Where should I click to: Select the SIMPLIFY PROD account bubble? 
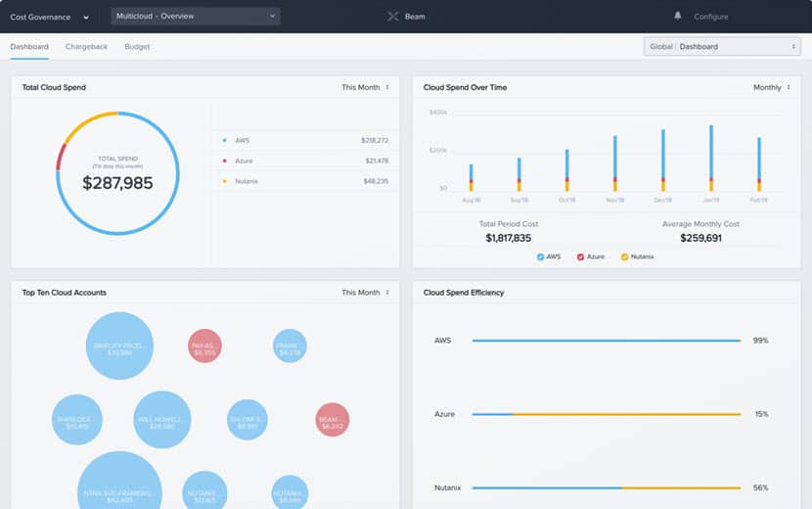pyautogui.click(x=119, y=346)
